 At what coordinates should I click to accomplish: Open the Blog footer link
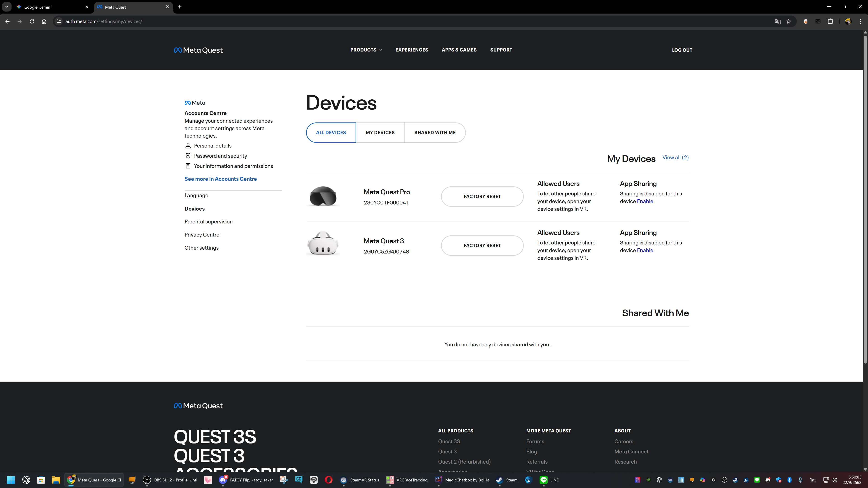point(531,452)
